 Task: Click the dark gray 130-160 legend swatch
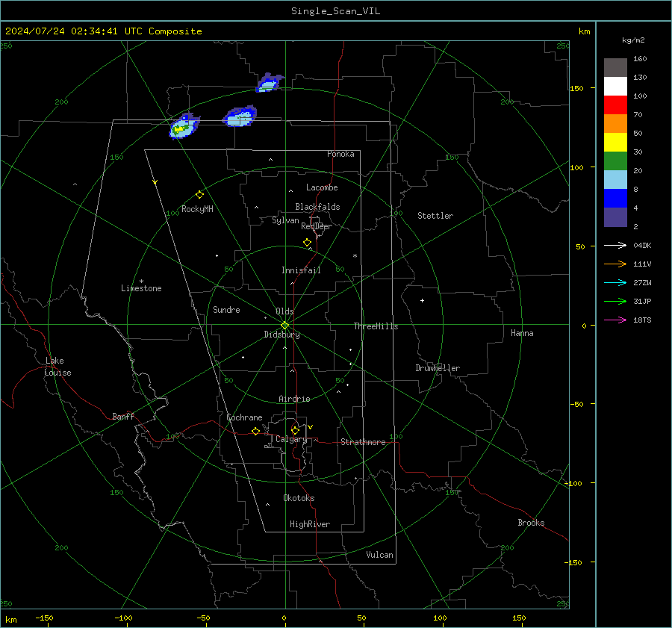[x=615, y=68]
